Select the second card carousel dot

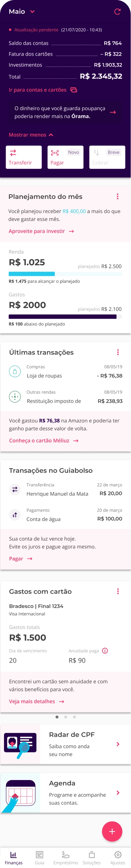tap(65, 717)
